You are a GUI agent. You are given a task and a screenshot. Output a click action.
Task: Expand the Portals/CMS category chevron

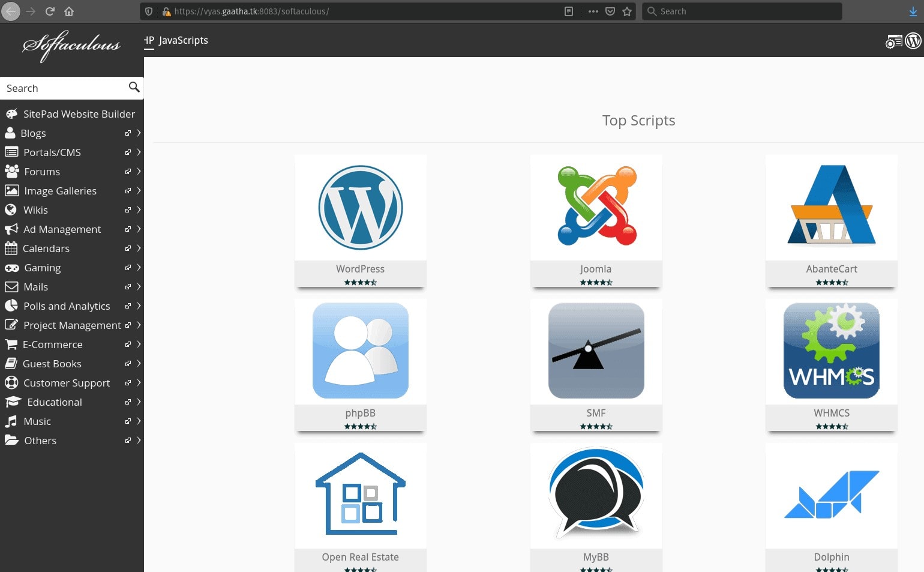tap(139, 152)
